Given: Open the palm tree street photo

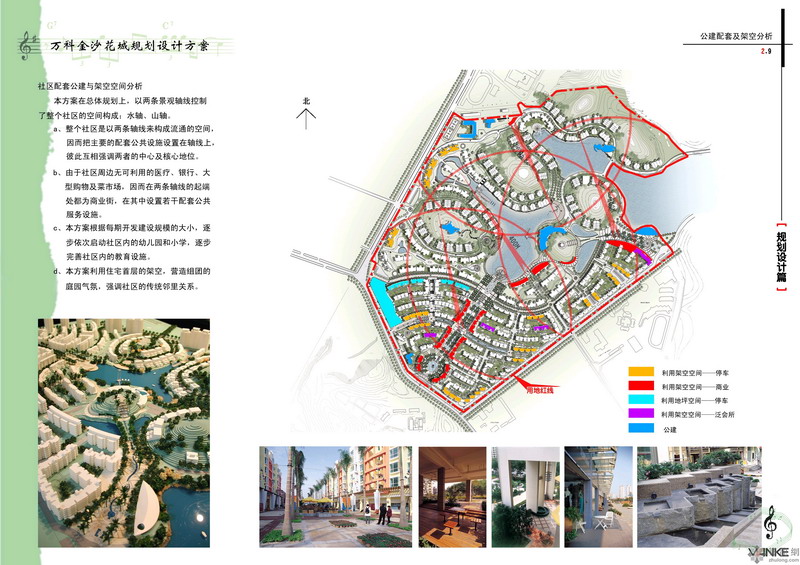Looking at the screenshot, I should point(335,497).
